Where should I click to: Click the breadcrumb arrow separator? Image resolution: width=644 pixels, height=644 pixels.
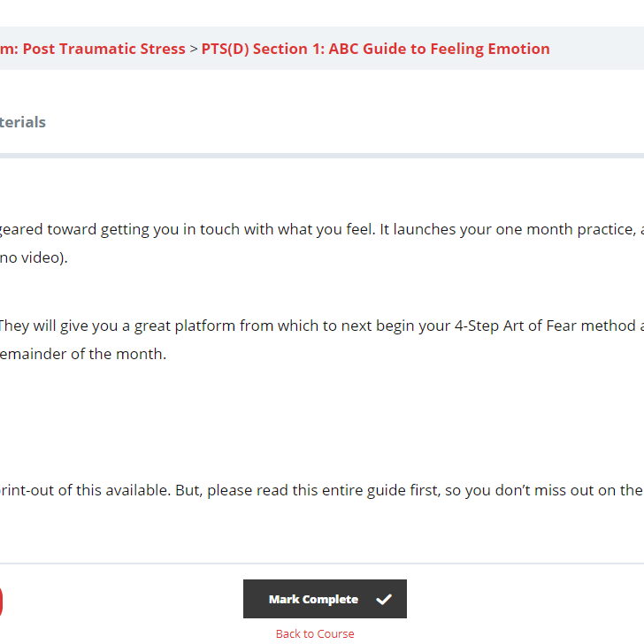point(194,49)
